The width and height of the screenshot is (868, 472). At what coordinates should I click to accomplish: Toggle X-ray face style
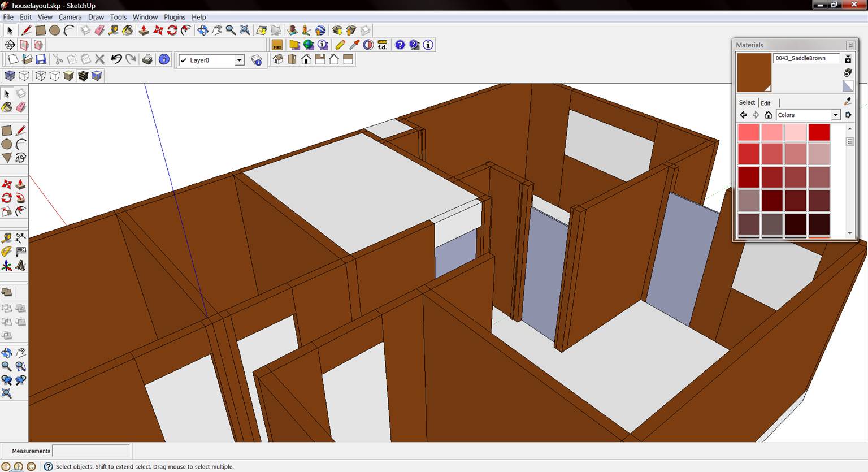coord(10,76)
